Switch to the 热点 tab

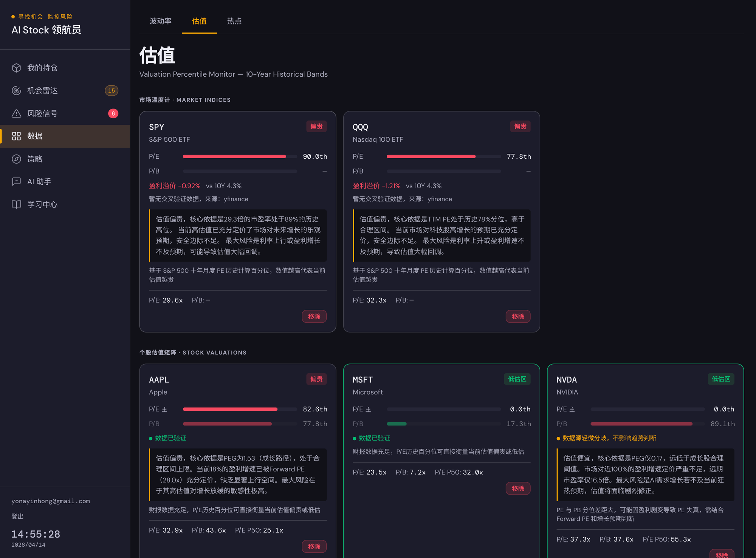pyautogui.click(x=234, y=22)
